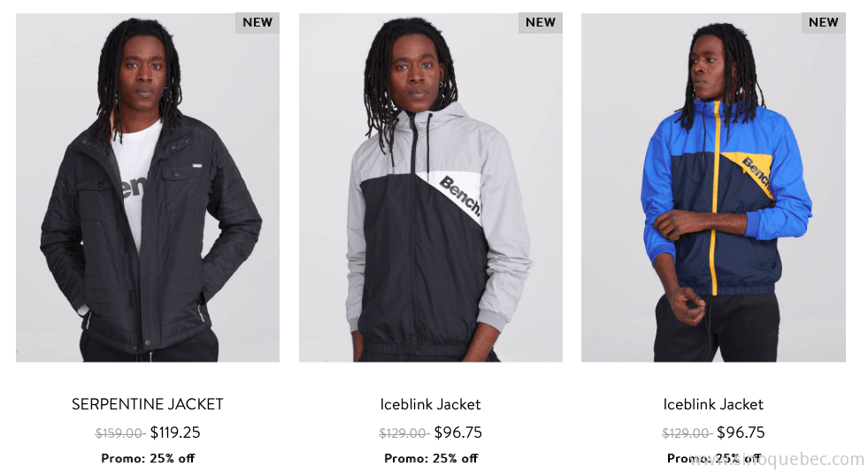Click the $96.75 price under grey jacket
The image size is (868, 474).
click(x=457, y=432)
